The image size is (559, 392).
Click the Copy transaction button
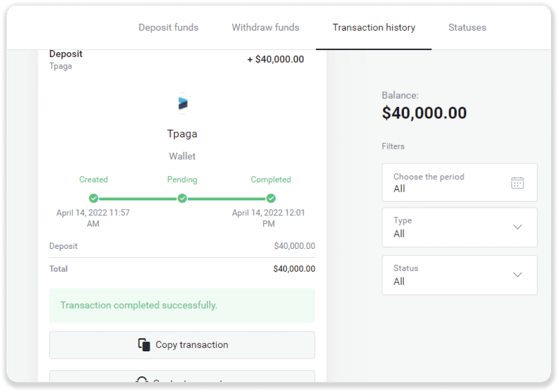(182, 345)
